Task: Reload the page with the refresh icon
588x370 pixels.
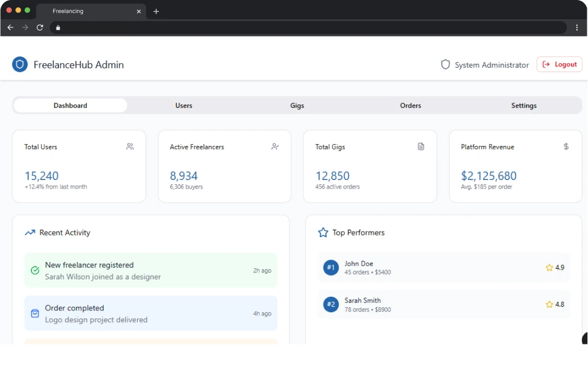Action: click(40, 27)
